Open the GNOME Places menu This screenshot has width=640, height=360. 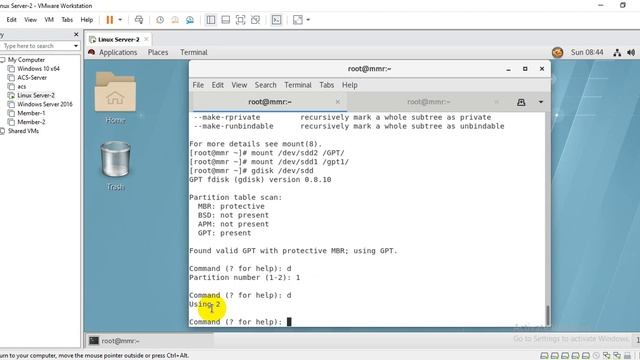pyautogui.click(x=158, y=52)
